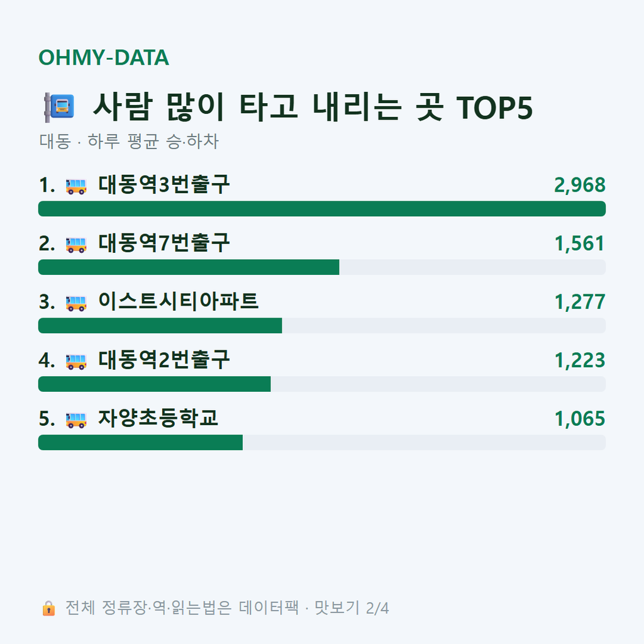Screen dimensions: 644x644
Task: Click the progress bar under 자양초등학교
Action: [x=322, y=442]
